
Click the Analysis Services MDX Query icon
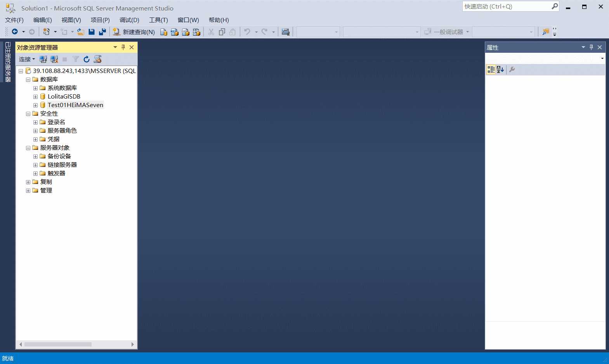tap(175, 32)
